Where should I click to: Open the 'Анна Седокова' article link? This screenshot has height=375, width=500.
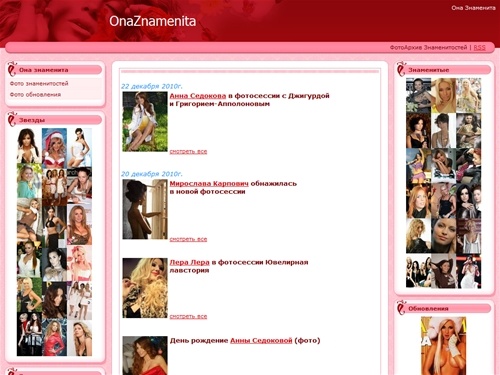pos(198,96)
